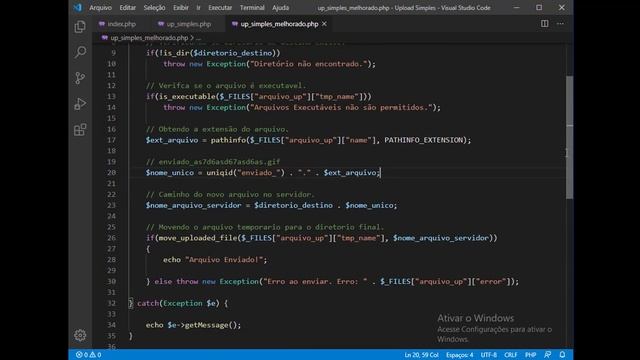Screen dimensions: 640x360
Task: Open the editor More Actions menu
Action: coord(560,24)
